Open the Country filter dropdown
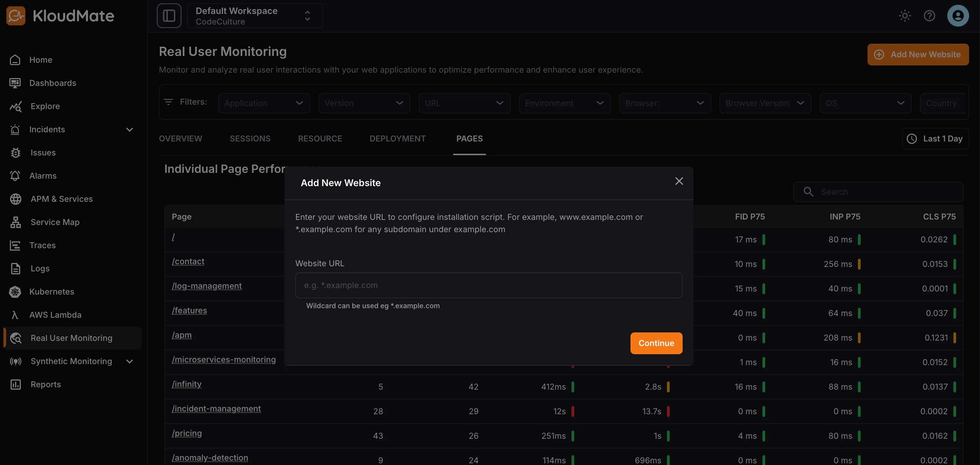This screenshot has height=465, width=980. (943, 103)
